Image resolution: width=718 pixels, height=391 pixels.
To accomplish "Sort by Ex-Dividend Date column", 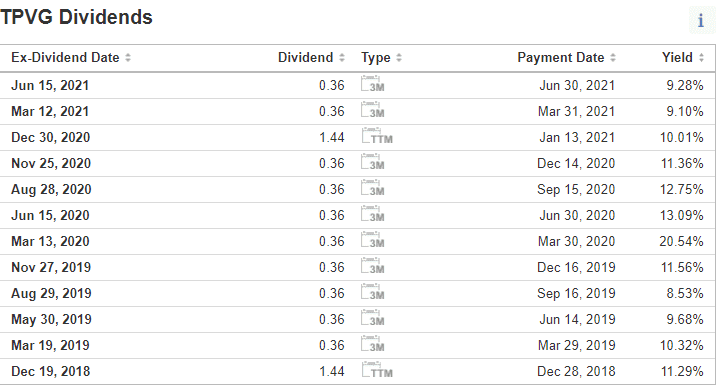I will coord(71,58).
